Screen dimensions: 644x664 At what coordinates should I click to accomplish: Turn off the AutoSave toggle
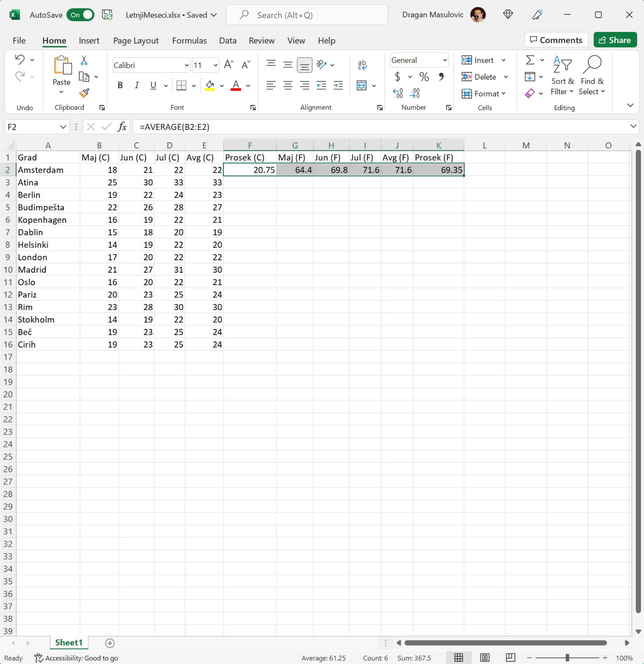(80, 15)
